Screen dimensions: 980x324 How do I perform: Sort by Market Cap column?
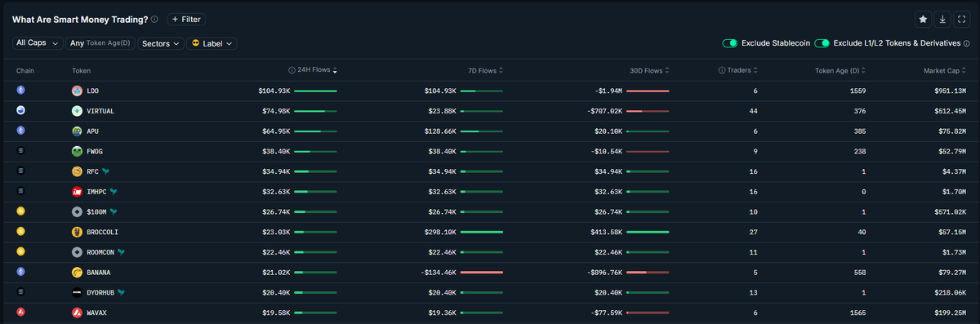[945, 70]
